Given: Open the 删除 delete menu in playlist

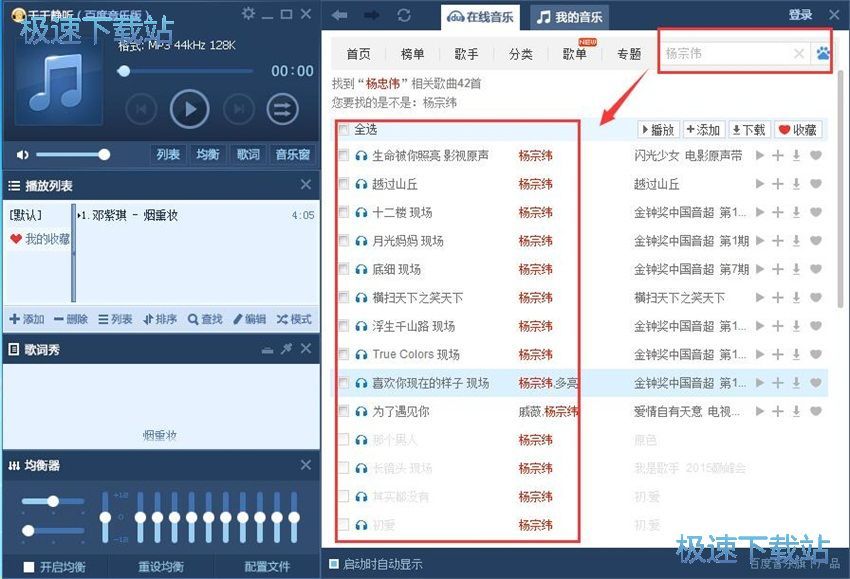Looking at the screenshot, I should [71, 319].
